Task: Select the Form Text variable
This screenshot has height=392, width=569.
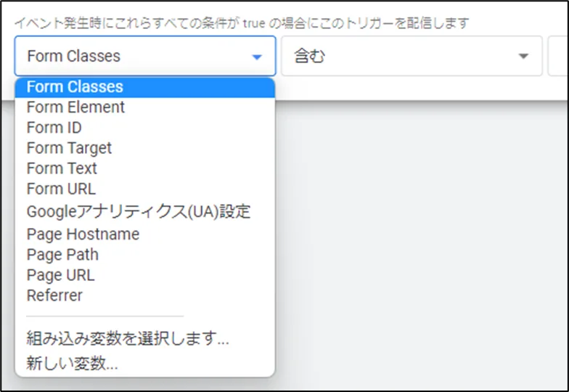Action: (x=62, y=168)
